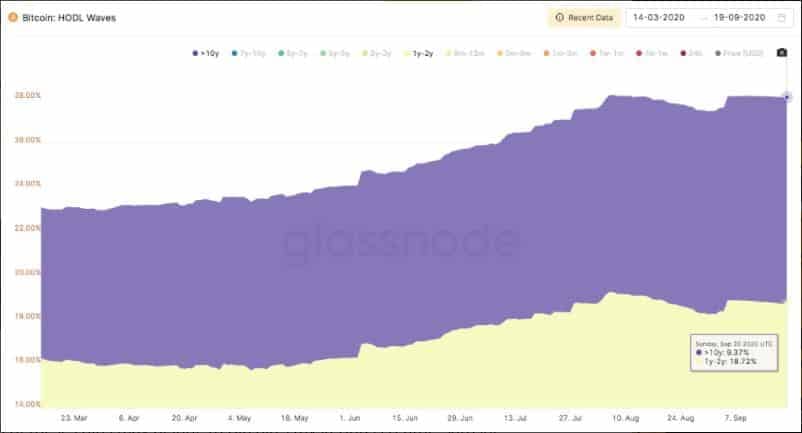Click the data point marker at chart's right edge
802x433 pixels.
pyautogui.click(x=787, y=97)
